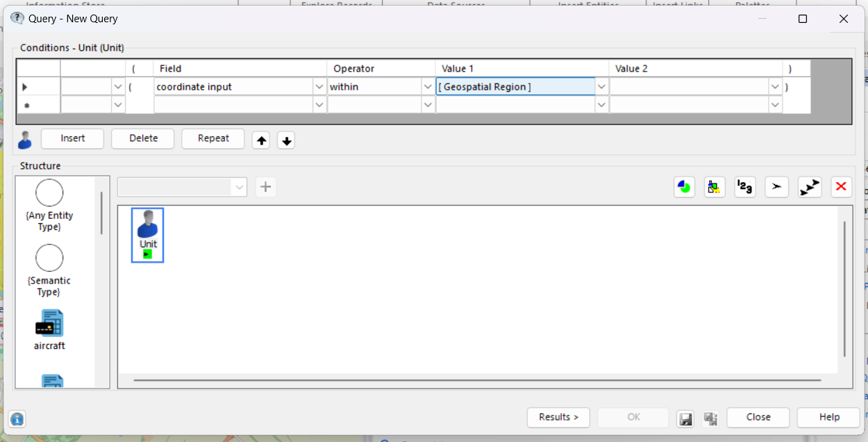Click the 123 numbering tool icon
The width and height of the screenshot is (868, 442).
(745, 187)
